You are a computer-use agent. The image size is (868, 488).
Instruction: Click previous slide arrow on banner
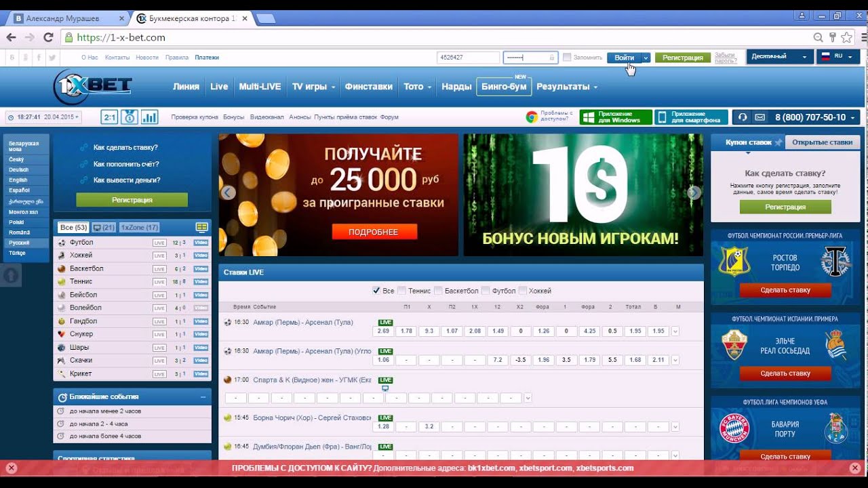point(229,192)
